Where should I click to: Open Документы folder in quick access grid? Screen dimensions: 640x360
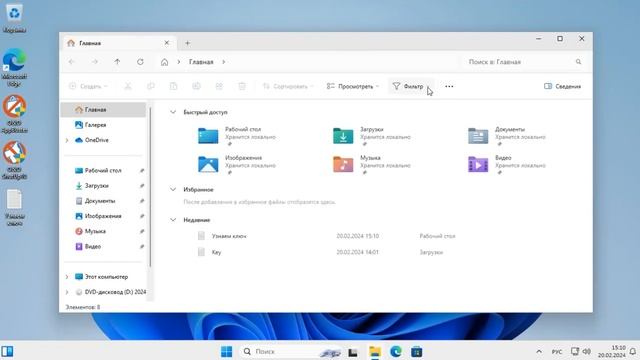click(x=507, y=136)
